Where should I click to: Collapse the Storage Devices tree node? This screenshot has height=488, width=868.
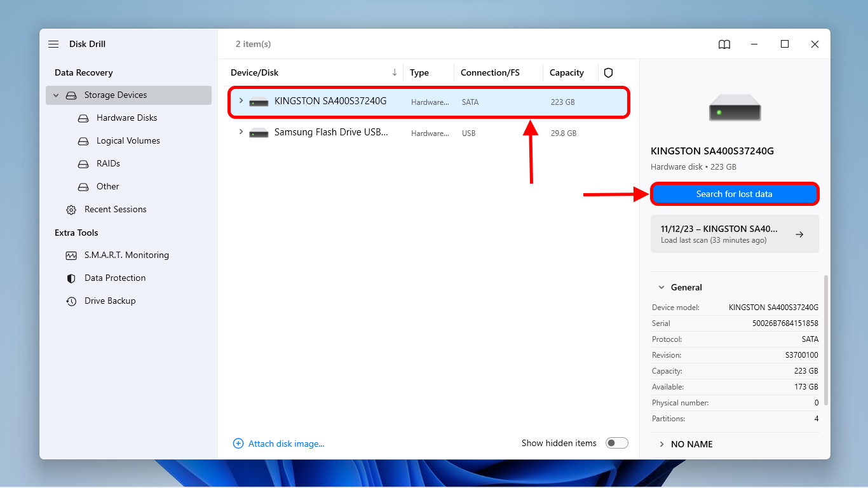tap(56, 95)
